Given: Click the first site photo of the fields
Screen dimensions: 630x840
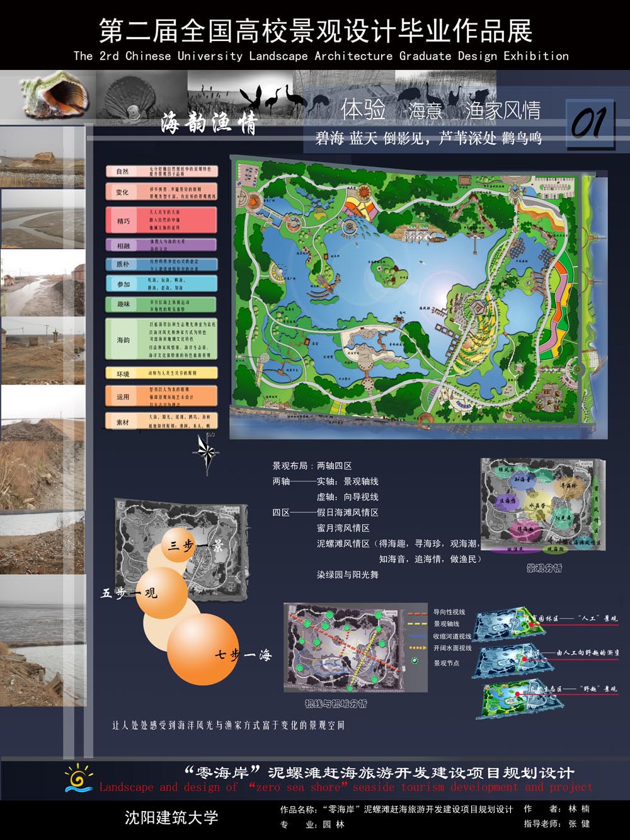Looking at the screenshot, I should [x=42, y=156].
